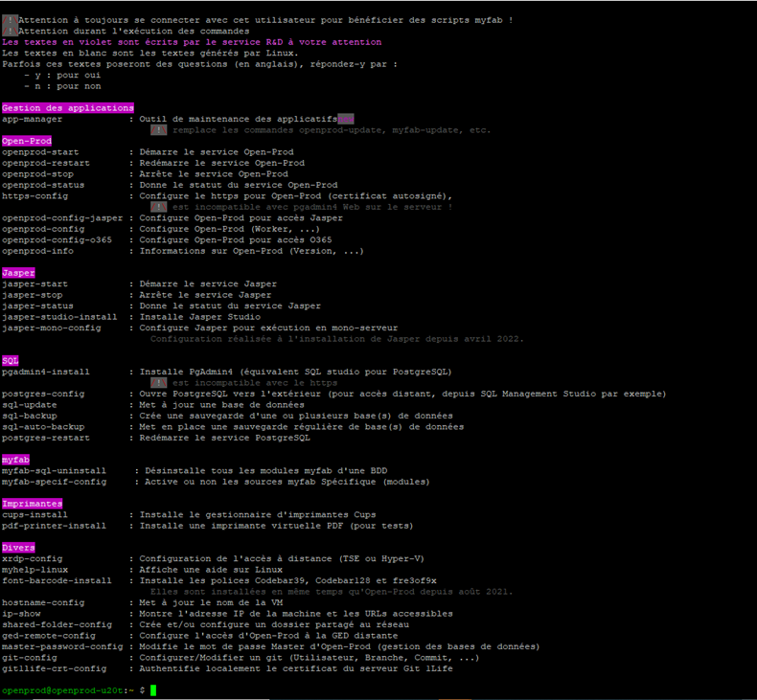Select the 'openprod-stop' command name
This screenshot has width=757, height=700.
click(37, 174)
